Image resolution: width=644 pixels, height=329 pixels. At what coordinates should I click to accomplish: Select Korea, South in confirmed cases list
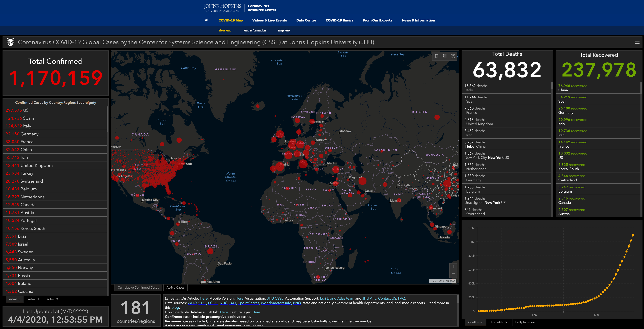[x=55, y=228]
